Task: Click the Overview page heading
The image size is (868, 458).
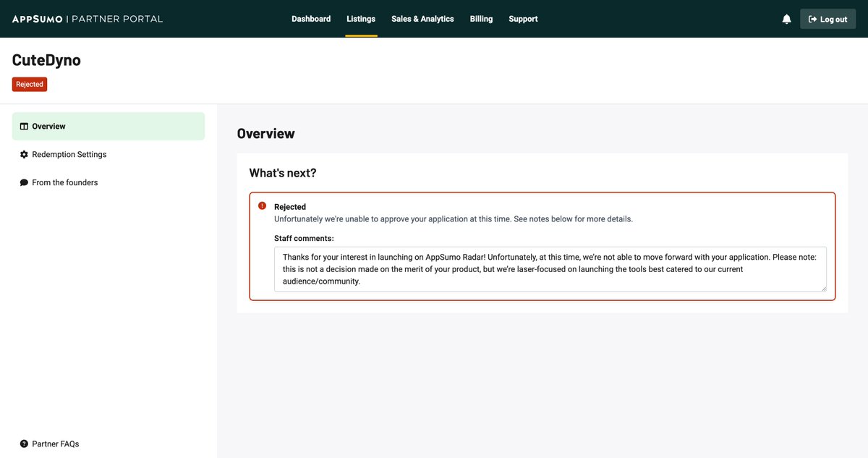Action: click(266, 133)
